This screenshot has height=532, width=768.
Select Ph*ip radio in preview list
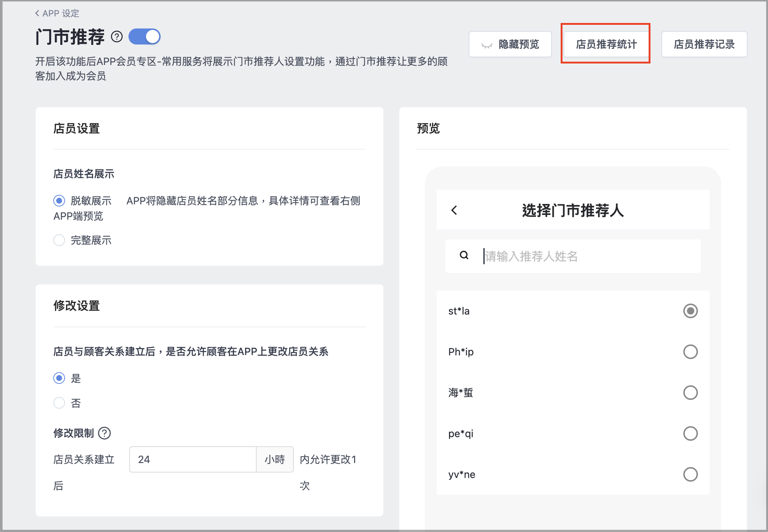[690, 352]
